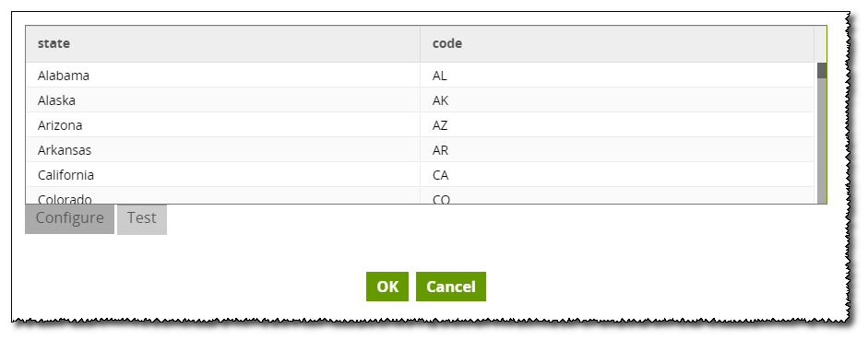Image resolution: width=868 pixels, height=340 pixels.
Task: Click the AL code cell
Action: click(x=617, y=76)
